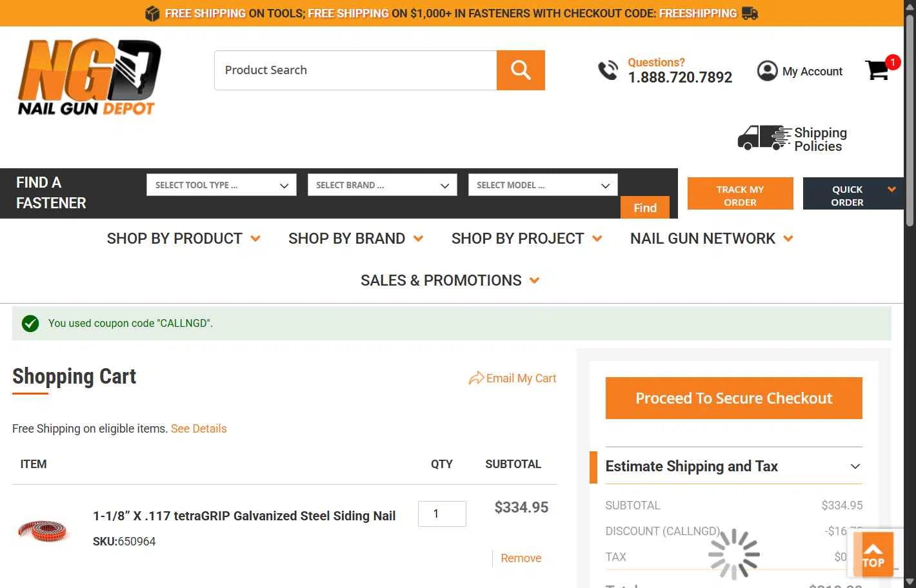Click the quantity field for siding nail
This screenshot has width=916, height=588.
442,514
